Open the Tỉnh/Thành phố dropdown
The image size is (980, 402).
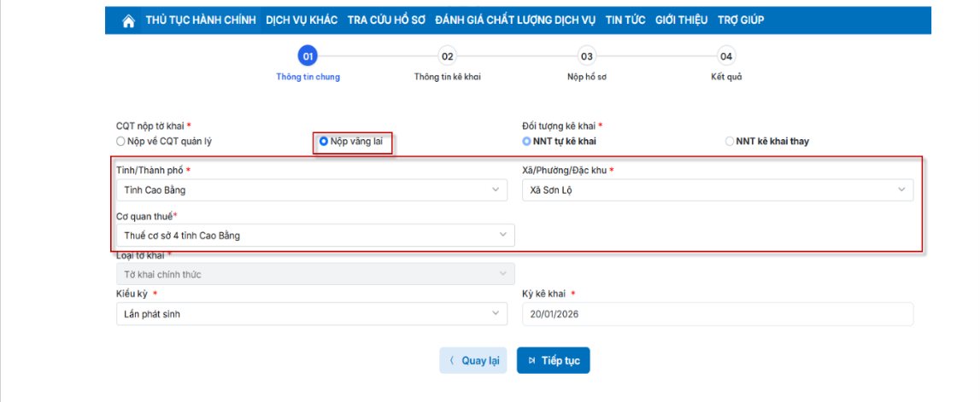coord(314,189)
